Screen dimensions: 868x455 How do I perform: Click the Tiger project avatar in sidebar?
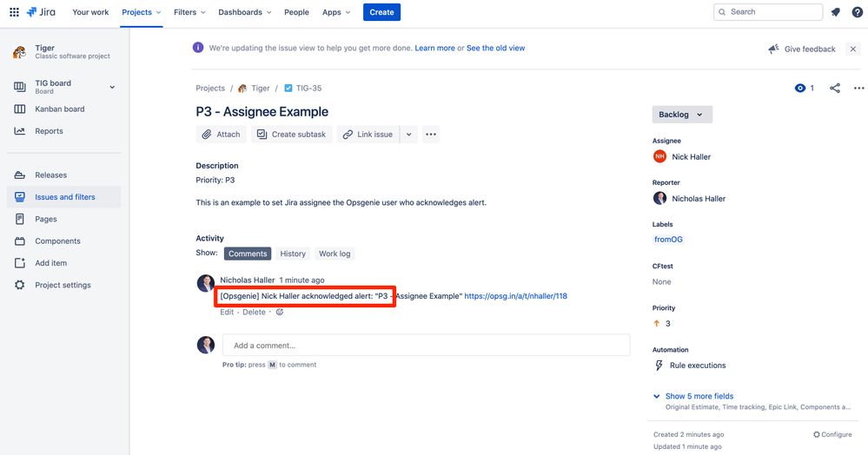(x=19, y=52)
